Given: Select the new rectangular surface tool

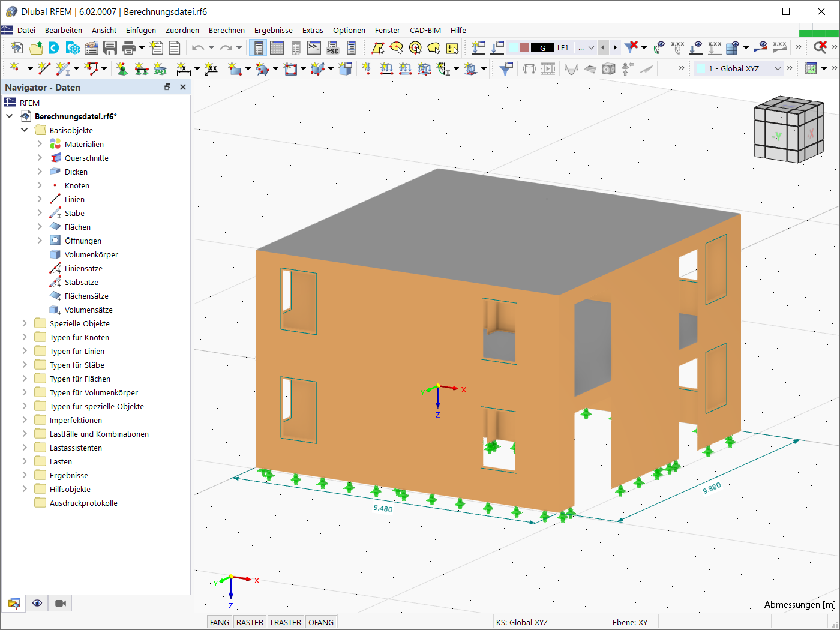Looking at the screenshot, I should [x=235, y=68].
